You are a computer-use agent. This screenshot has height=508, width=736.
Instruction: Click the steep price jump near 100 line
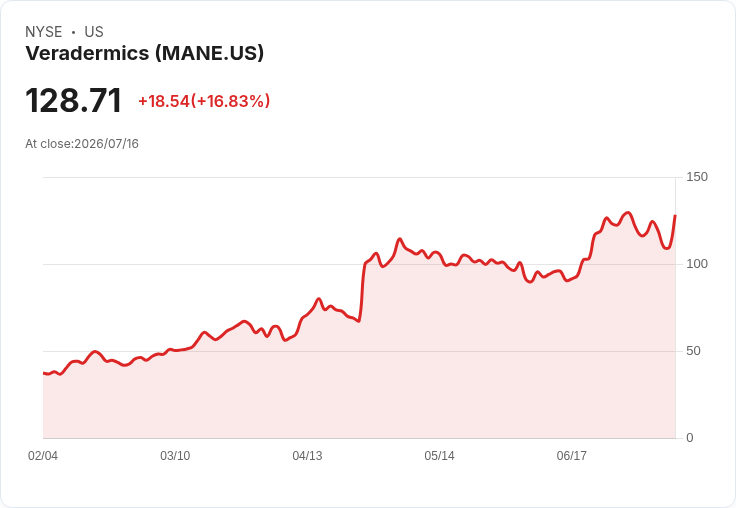(x=362, y=291)
